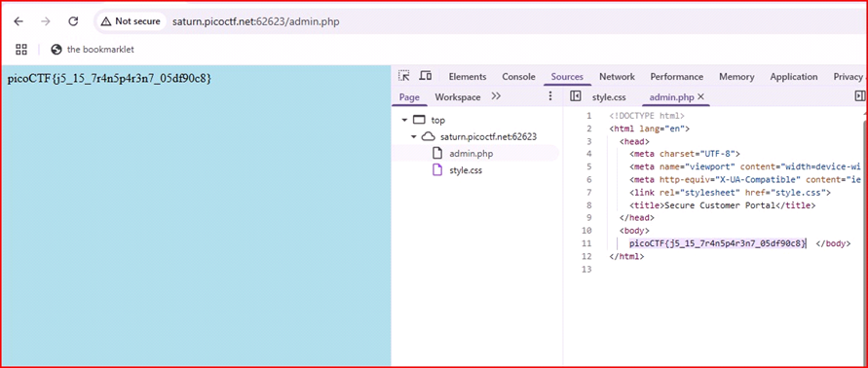Click line number 11 in the gutter
Image resolution: width=868 pixels, height=368 pixels.
[x=586, y=243]
